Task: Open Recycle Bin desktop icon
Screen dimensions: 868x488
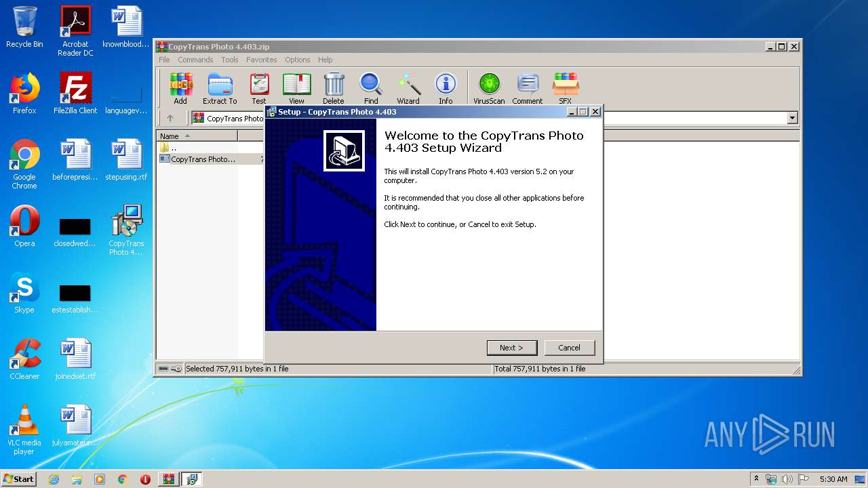Action: [x=24, y=27]
